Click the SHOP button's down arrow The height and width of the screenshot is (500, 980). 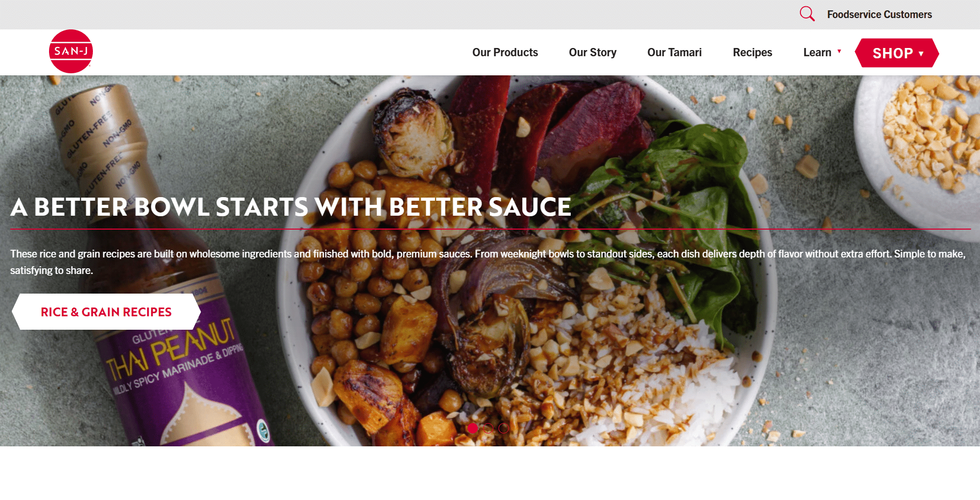point(921,54)
